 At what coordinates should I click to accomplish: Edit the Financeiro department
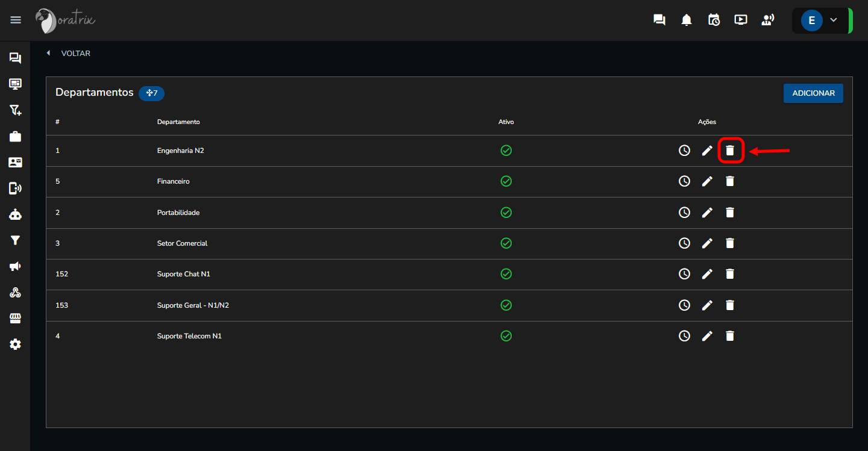coord(707,181)
